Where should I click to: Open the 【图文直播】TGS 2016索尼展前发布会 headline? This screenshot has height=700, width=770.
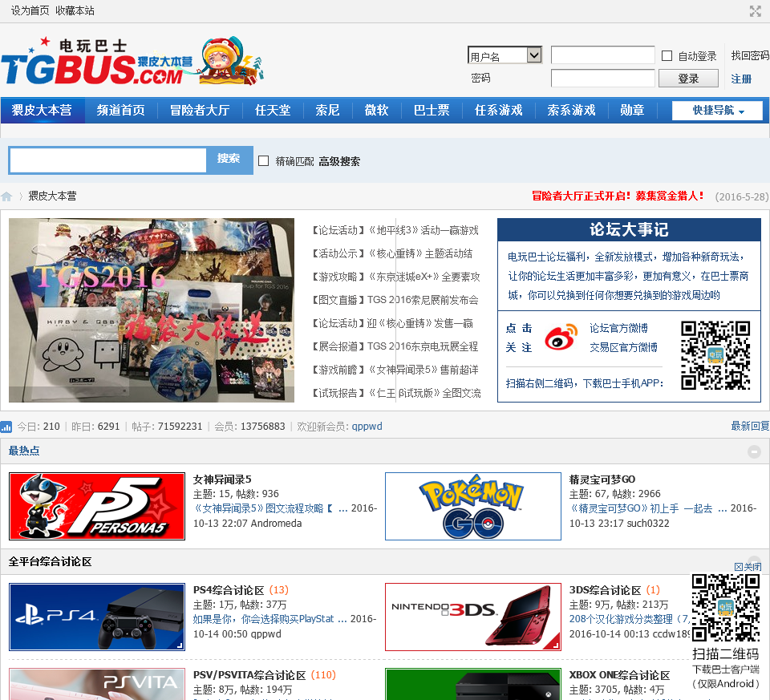point(395,300)
